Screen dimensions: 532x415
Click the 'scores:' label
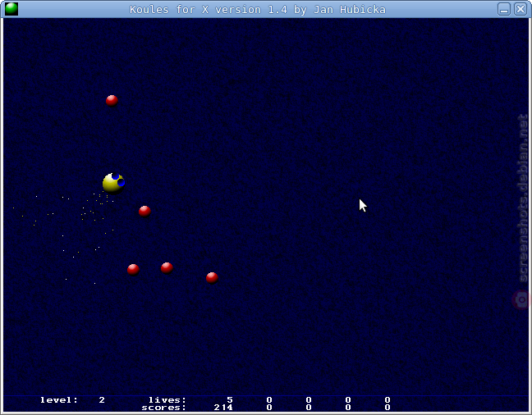click(x=164, y=408)
